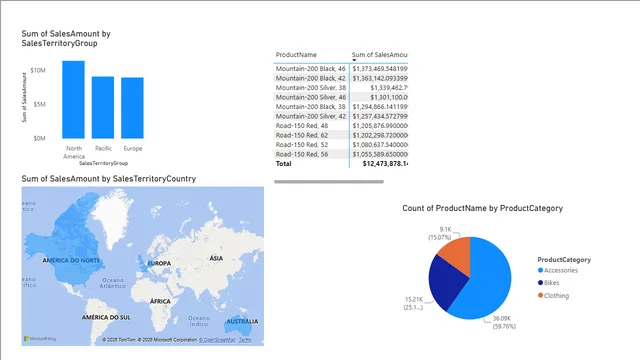The width and height of the screenshot is (640, 360).
Task: Select row Mountain-200 Black, 38
Action: (341, 107)
